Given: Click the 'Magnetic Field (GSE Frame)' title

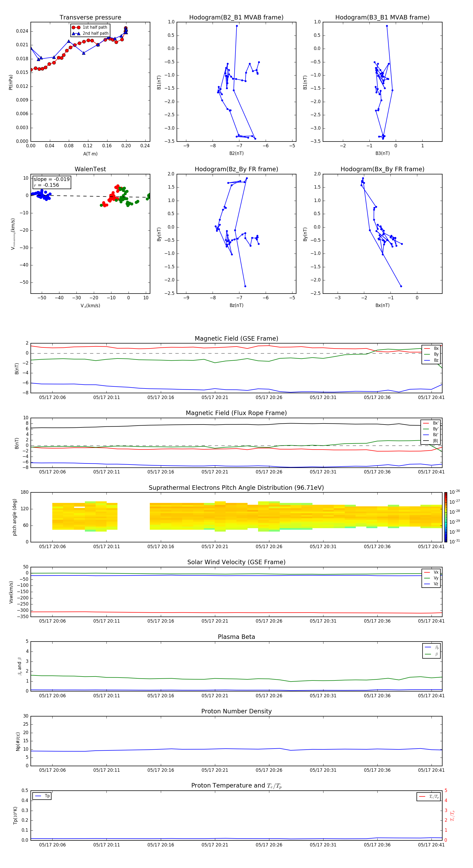Looking at the screenshot, I should tap(236, 339).
